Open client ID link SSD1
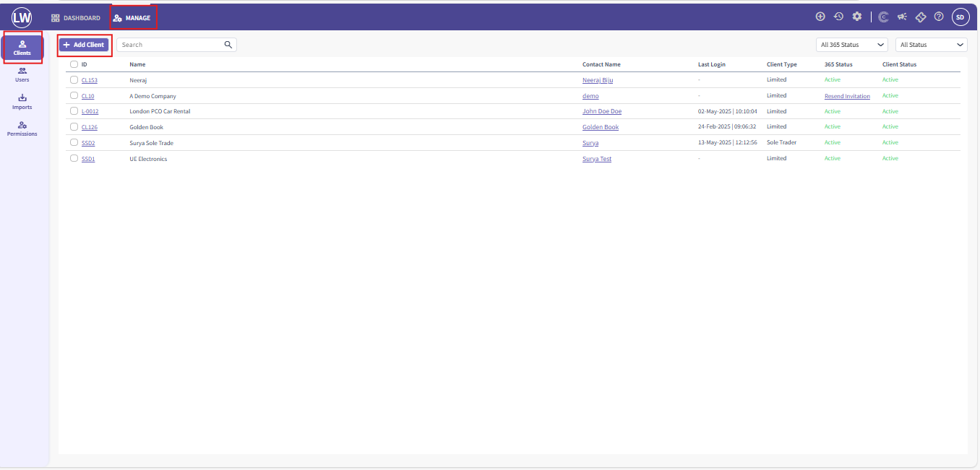Viewport: 980px width, 470px height. point(88,159)
